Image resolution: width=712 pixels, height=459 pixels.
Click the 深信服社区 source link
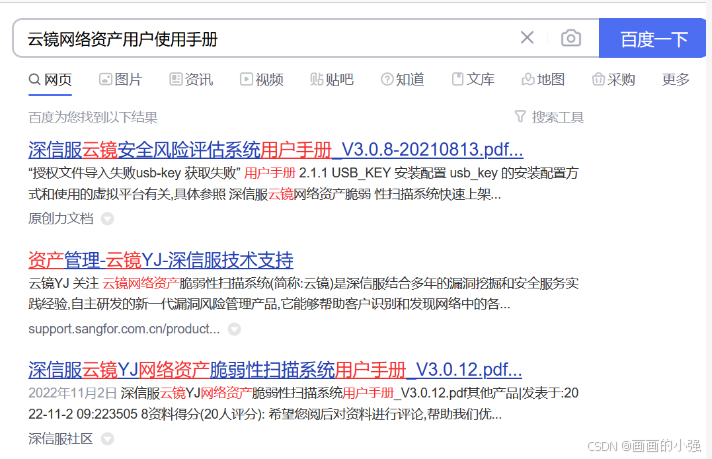point(61,439)
